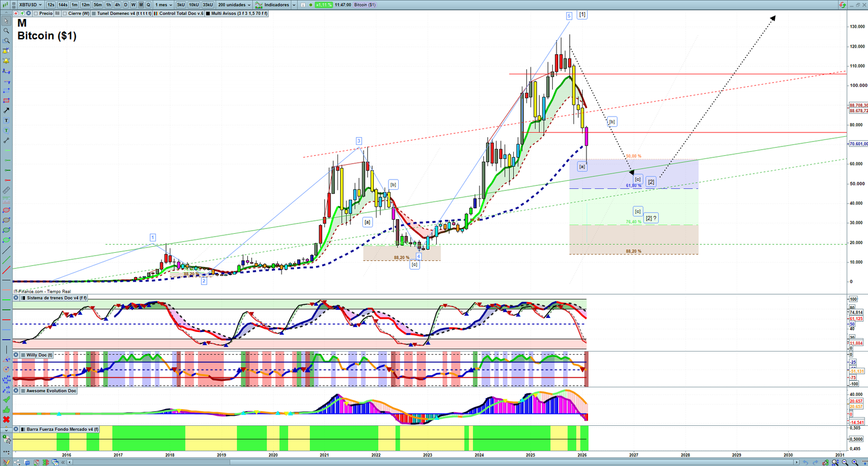This screenshot has width=868, height=466.
Task: Select the red ellipse drawing tool
Action: [x=7, y=210]
